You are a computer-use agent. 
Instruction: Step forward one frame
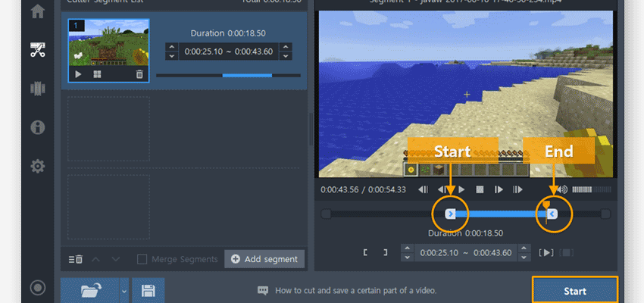pos(499,189)
